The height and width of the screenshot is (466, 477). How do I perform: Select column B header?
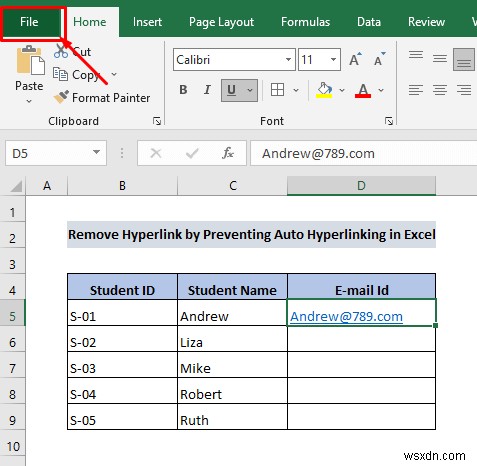tap(122, 186)
